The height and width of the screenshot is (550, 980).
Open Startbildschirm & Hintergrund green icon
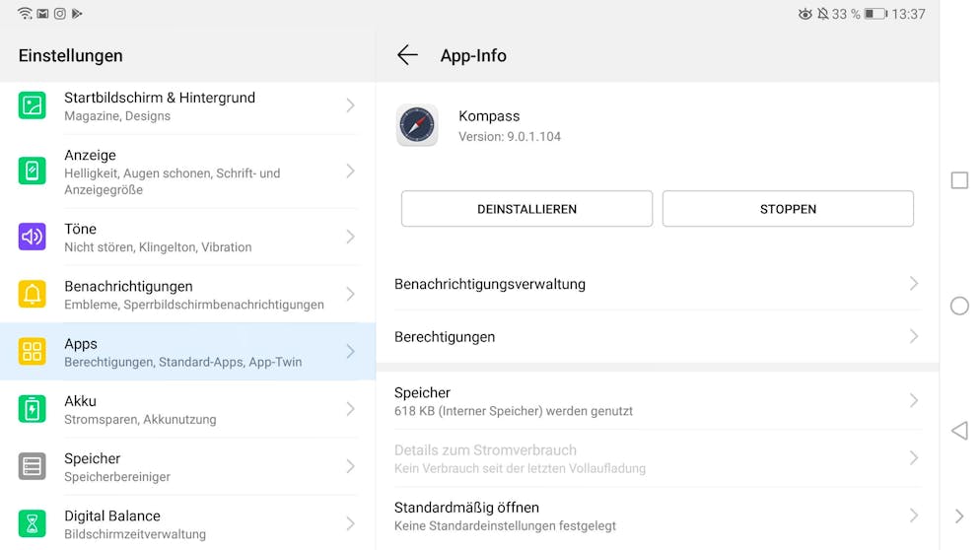tap(32, 105)
